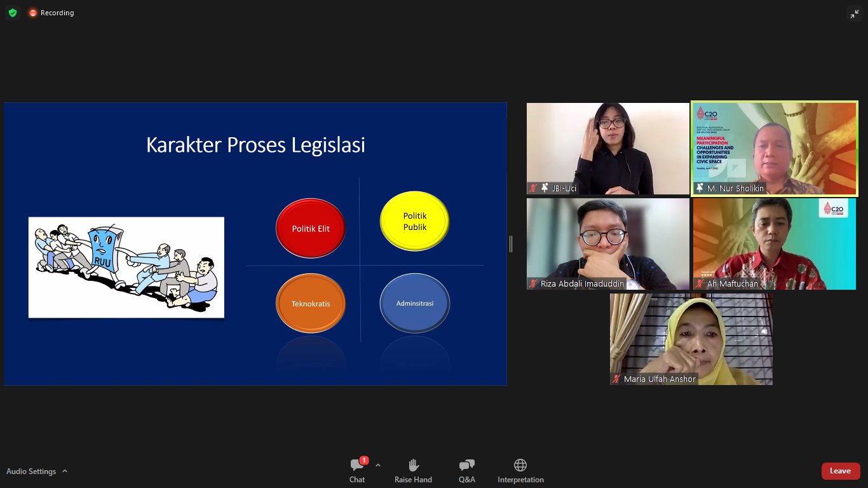Click the Raise Hand icon

[413, 470]
